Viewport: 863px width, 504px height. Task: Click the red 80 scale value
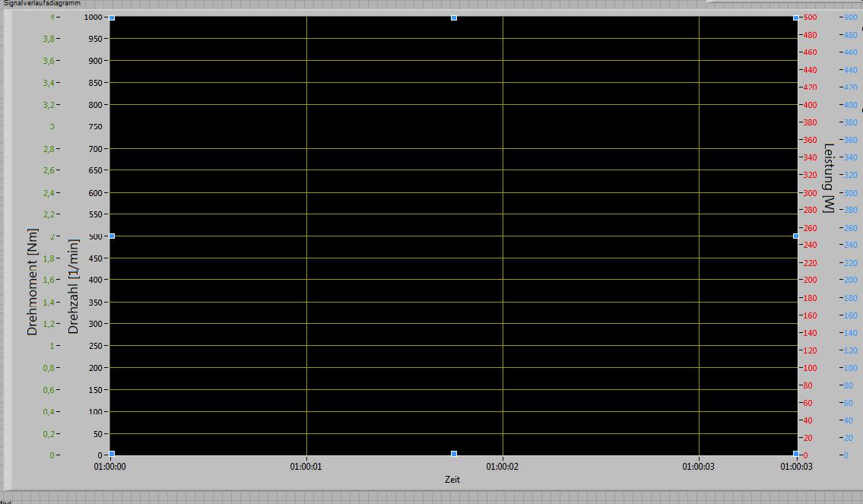pyautogui.click(x=807, y=385)
